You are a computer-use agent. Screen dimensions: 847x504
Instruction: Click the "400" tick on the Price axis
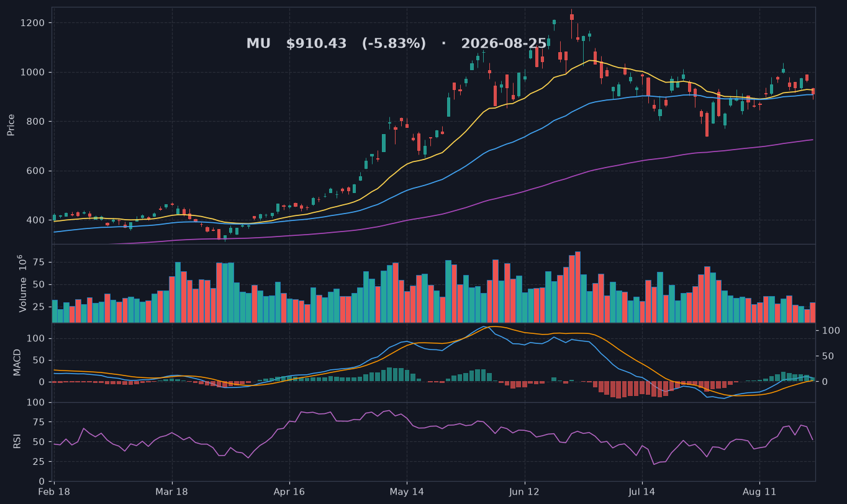point(36,220)
